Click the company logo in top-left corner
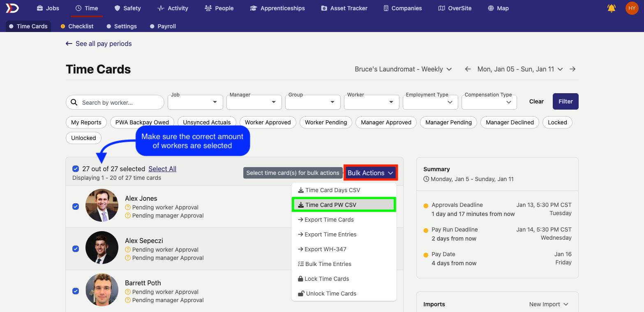 click(x=12, y=8)
